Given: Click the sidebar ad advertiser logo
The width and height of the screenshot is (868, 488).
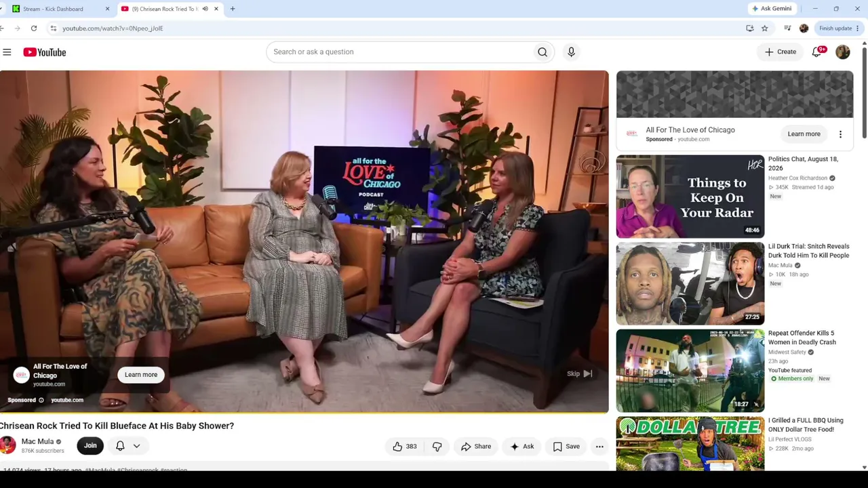Looking at the screenshot, I should pyautogui.click(x=631, y=134).
